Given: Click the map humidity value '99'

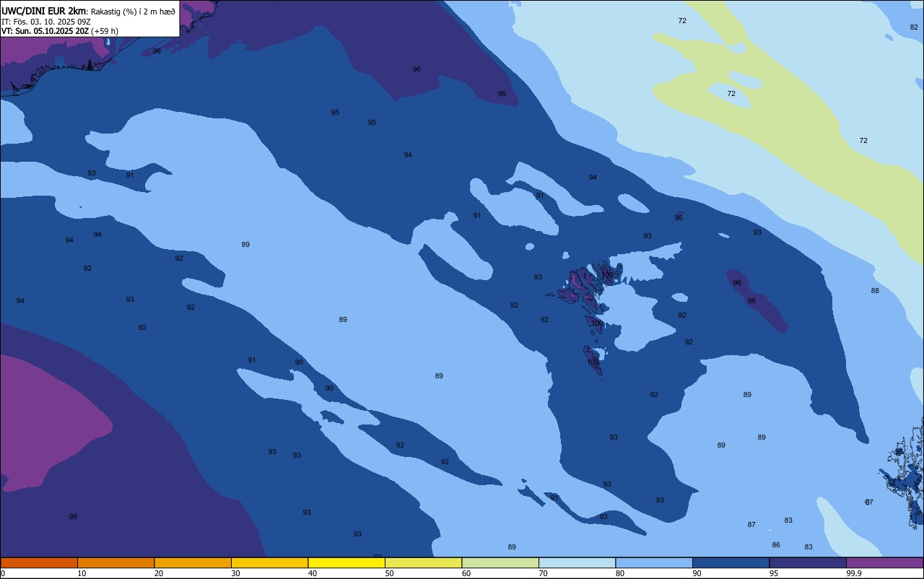Looking at the screenshot, I should [73, 516].
